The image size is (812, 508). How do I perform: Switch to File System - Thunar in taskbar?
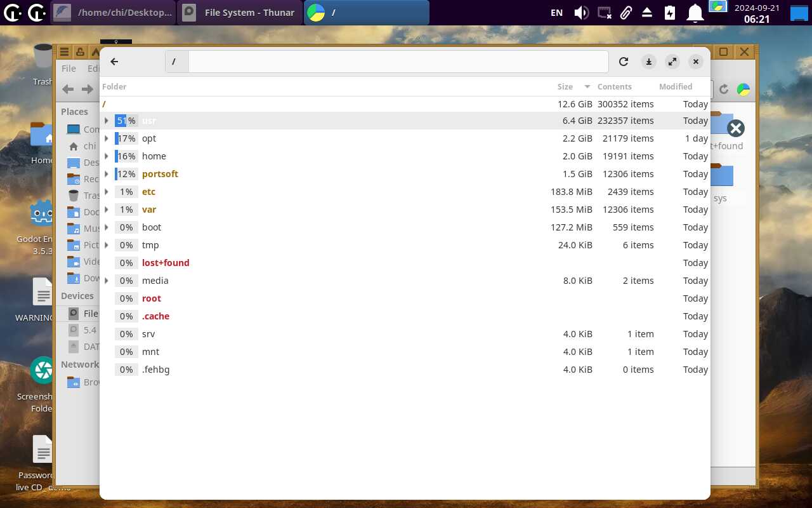click(x=240, y=13)
